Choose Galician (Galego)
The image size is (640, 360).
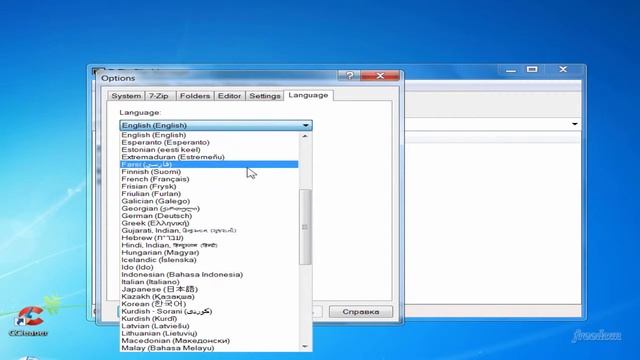coord(209,201)
